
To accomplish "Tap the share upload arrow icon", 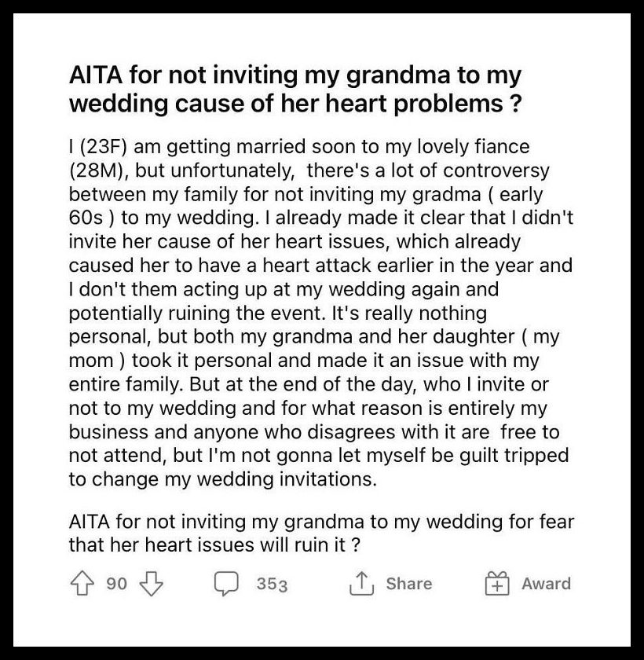I will click(361, 583).
